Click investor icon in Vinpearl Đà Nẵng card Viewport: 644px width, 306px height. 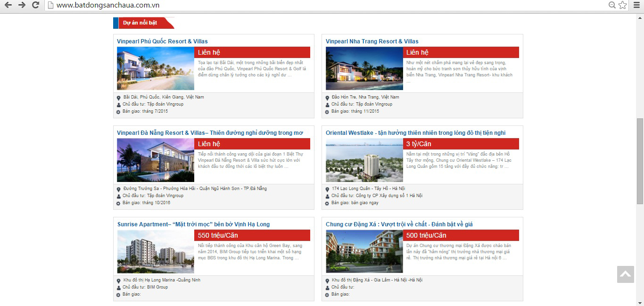pyautogui.click(x=118, y=196)
